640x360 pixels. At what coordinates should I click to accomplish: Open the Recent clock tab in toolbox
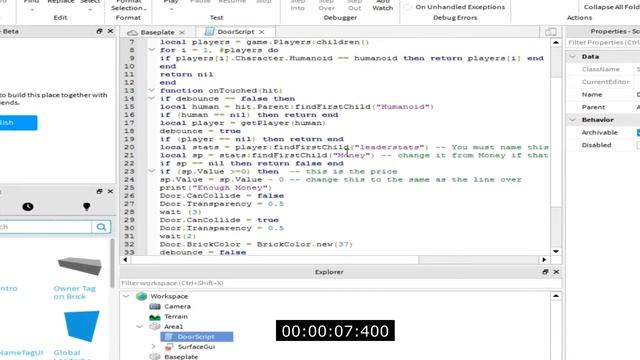(28, 207)
